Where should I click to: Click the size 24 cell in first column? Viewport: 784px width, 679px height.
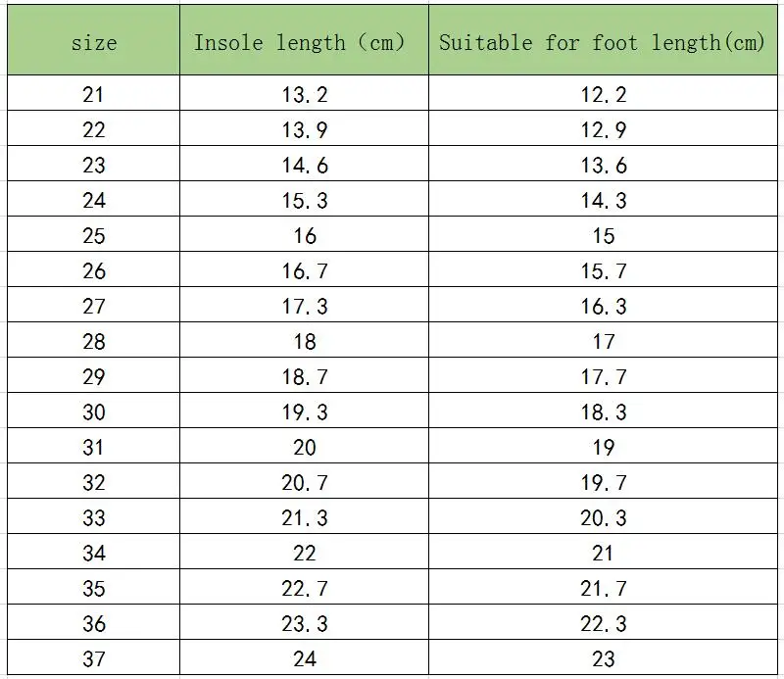(x=94, y=201)
